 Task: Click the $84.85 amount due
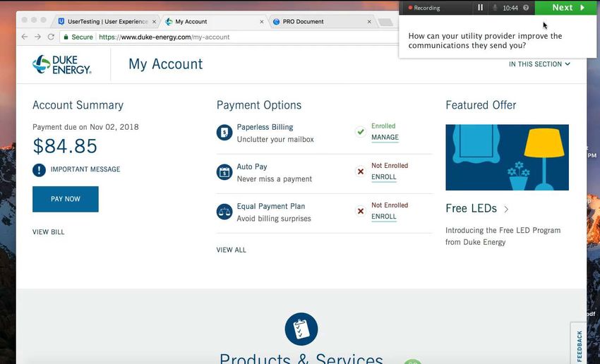click(x=65, y=147)
